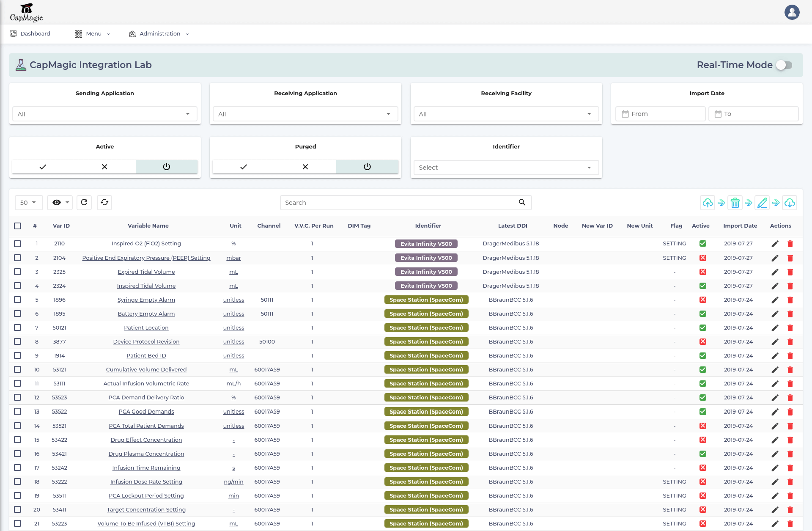Viewport: 812px width, 531px height.
Task: Check the PCA Demand Delivery Ratio checkbox
Action: 17,397
